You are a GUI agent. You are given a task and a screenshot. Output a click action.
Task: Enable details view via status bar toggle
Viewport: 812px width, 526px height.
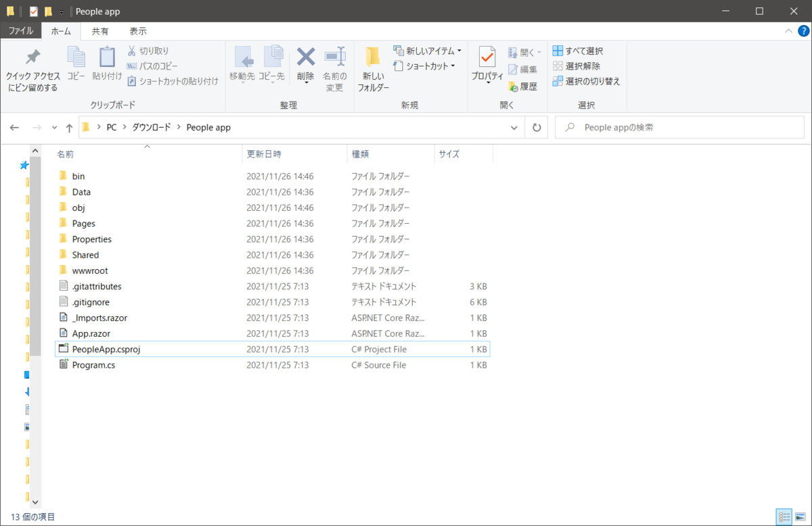784,517
